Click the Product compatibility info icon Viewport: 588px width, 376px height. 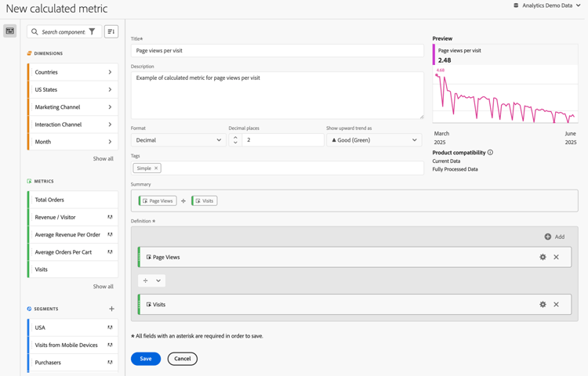click(x=490, y=153)
